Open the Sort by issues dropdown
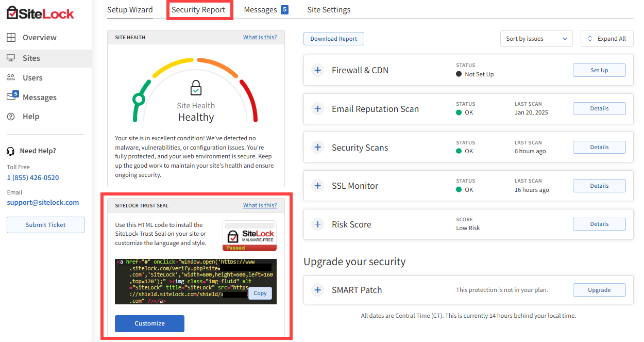 [536, 38]
